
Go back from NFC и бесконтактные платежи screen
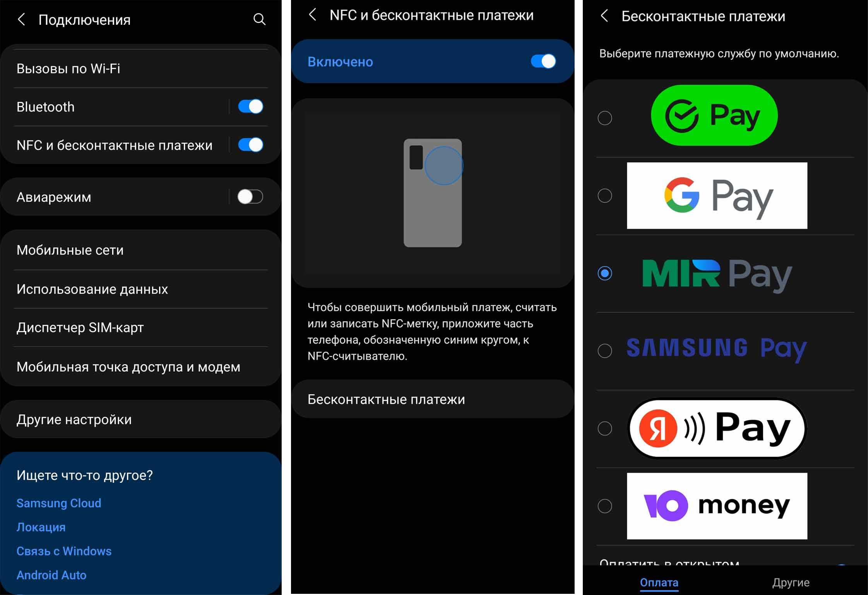(x=313, y=15)
